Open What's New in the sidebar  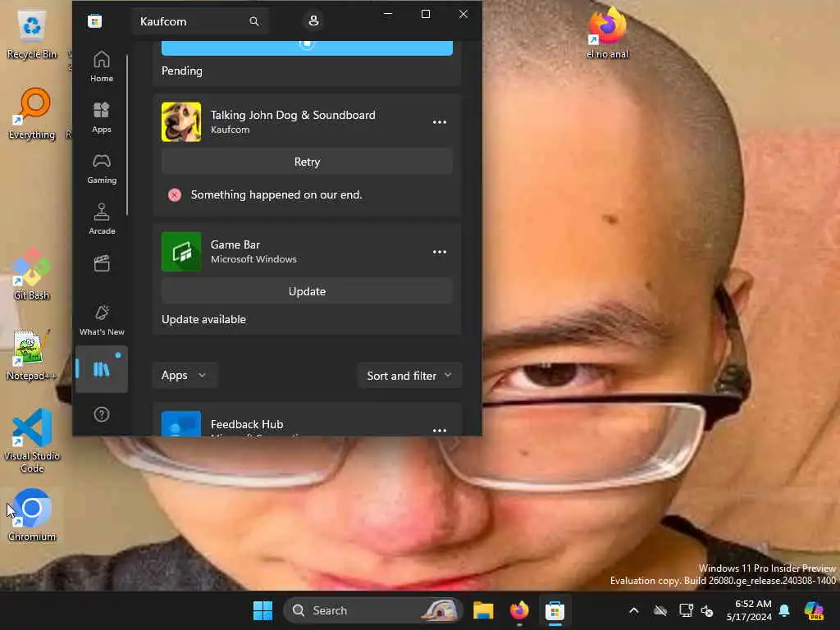[x=101, y=320]
